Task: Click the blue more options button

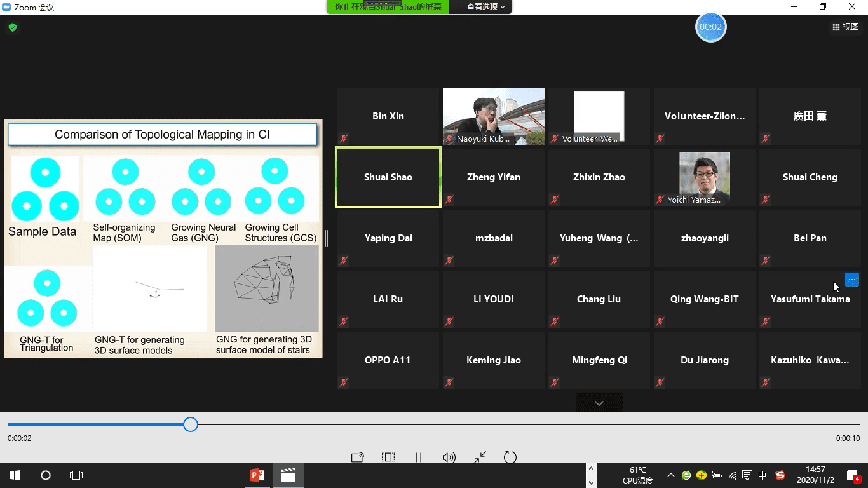Action: click(852, 280)
